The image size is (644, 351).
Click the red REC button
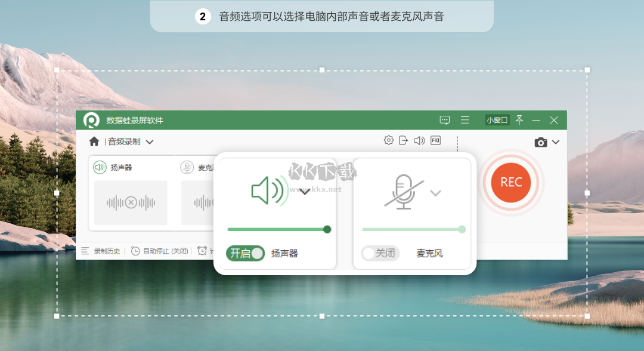click(x=511, y=183)
